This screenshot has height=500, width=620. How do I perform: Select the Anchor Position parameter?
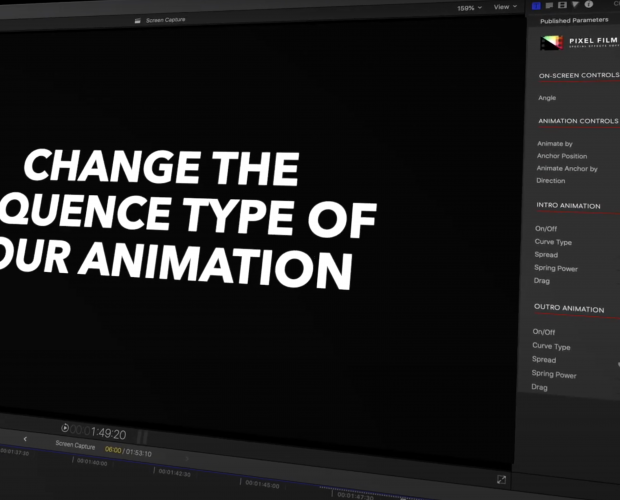click(562, 156)
